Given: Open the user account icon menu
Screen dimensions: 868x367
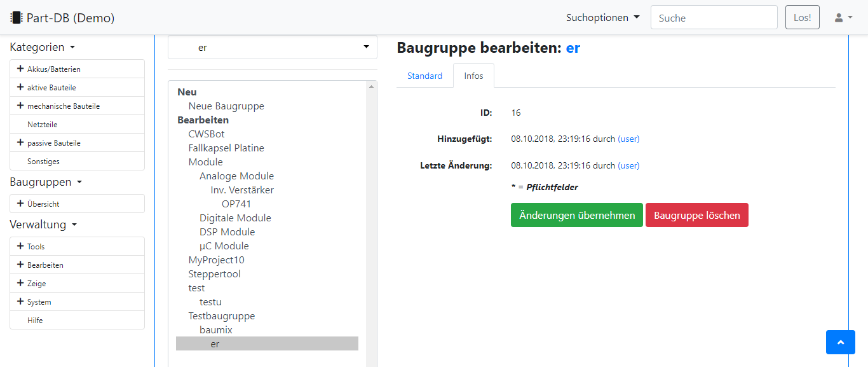Looking at the screenshot, I should click(x=843, y=18).
